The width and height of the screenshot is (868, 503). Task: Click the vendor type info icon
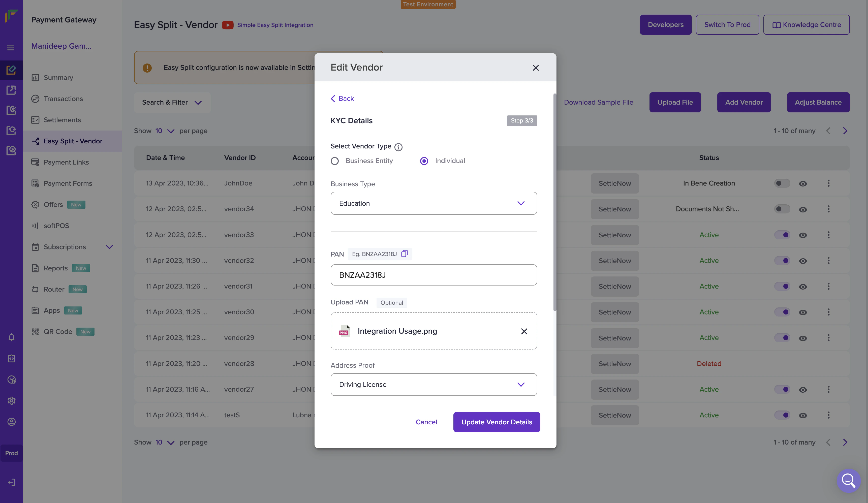[x=398, y=147]
